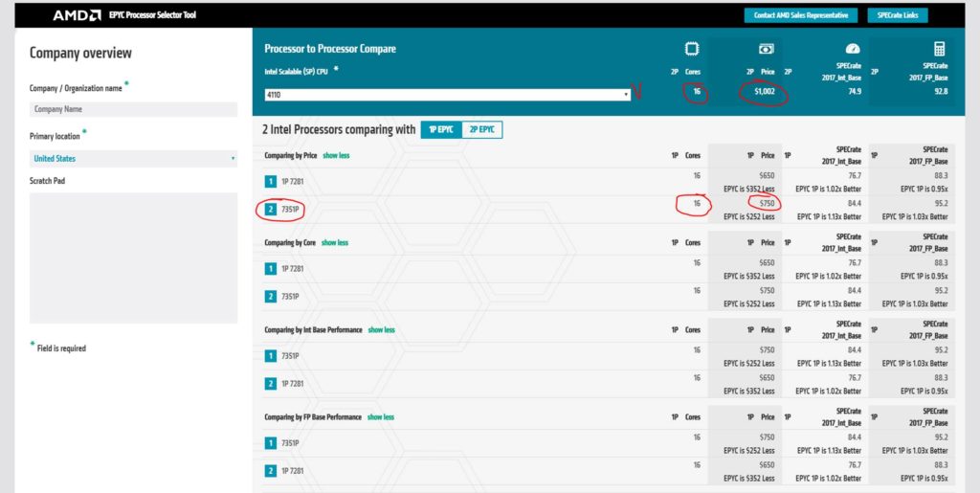Click the CPU cores chip icon

(692, 49)
